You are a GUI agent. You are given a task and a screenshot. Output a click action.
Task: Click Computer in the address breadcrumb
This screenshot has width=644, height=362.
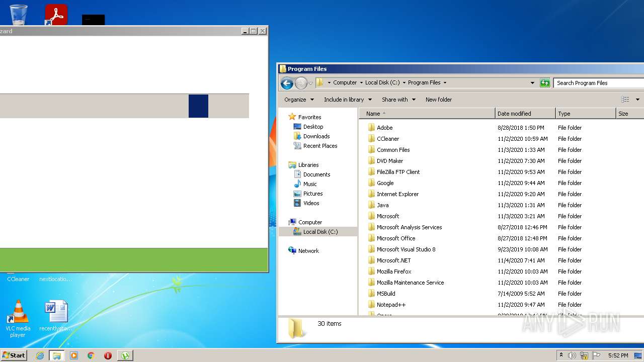(345, 83)
